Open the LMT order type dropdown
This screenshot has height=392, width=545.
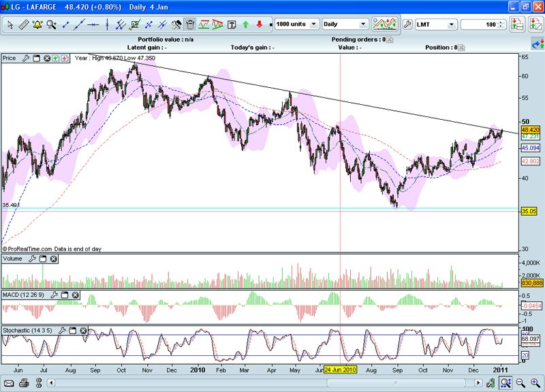click(x=436, y=24)
